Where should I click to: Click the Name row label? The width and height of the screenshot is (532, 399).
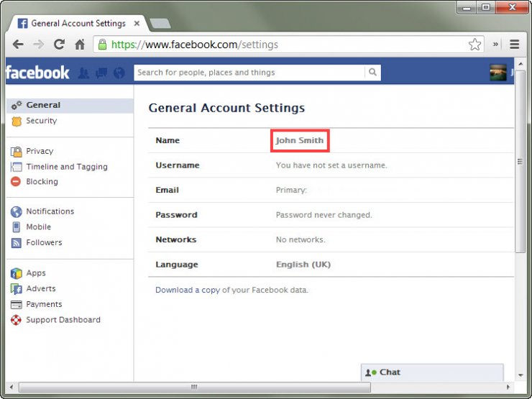point(168,140)
